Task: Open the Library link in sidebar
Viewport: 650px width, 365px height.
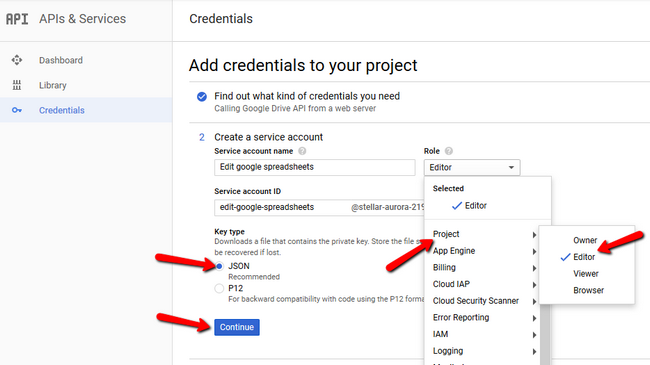Action: click(x=53, y=85)
